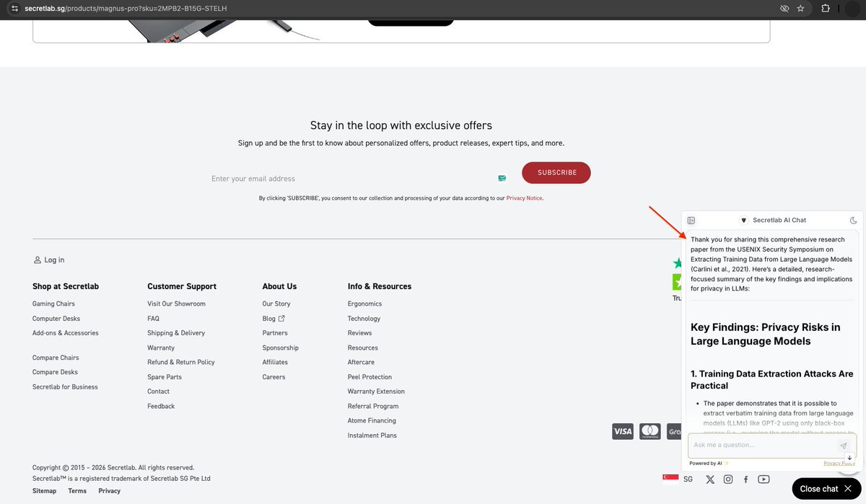Open the Aftercare link

[361, 362]
